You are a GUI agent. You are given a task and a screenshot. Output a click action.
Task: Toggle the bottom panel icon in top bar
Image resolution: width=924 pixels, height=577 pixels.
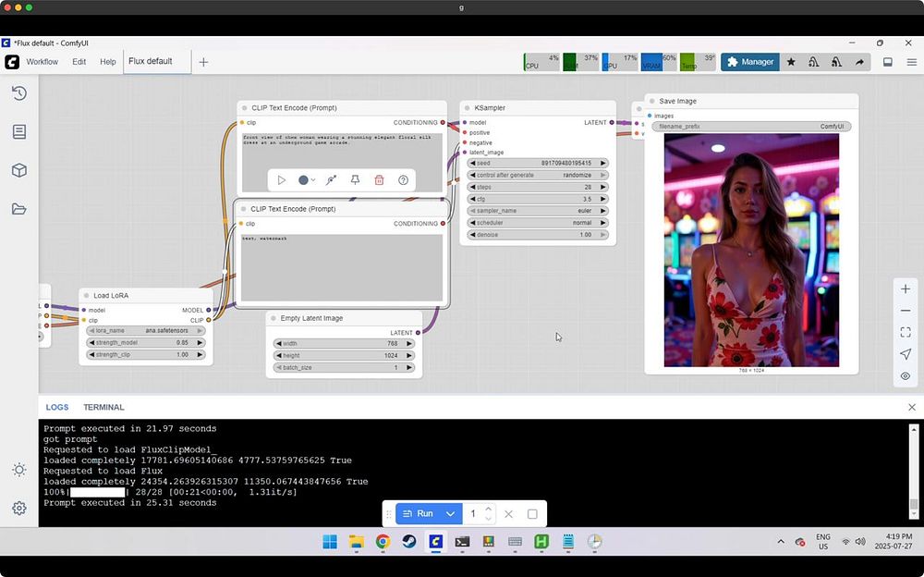point(888,62)
